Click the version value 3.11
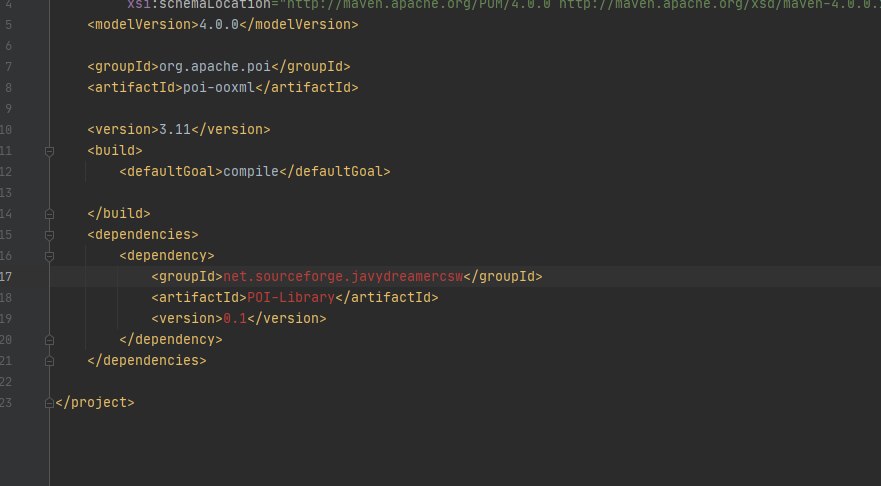Screen dimensions: 881x486 coord(175,129)
